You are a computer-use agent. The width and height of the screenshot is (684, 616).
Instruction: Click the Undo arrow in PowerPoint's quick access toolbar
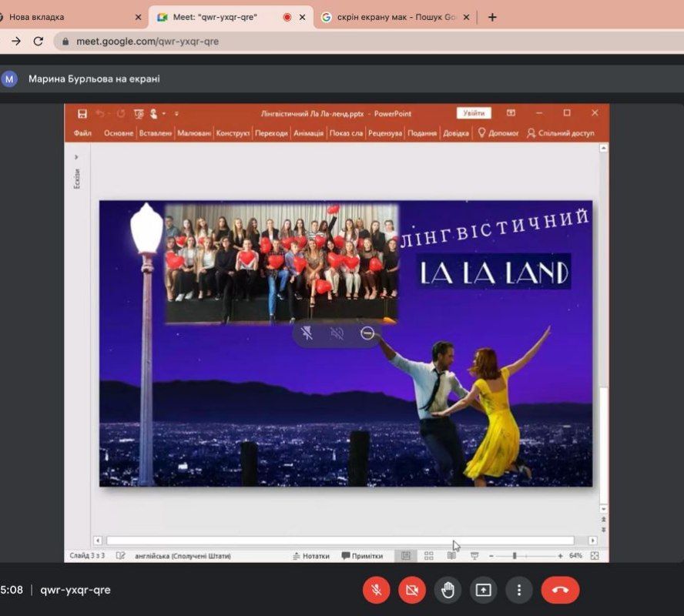point(100,114)
